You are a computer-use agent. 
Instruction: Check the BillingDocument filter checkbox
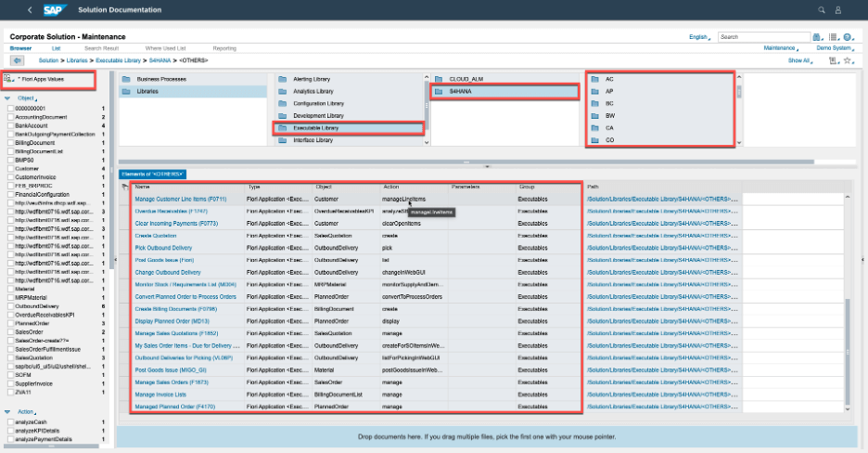pyautogui.click(x=10, y=143)
